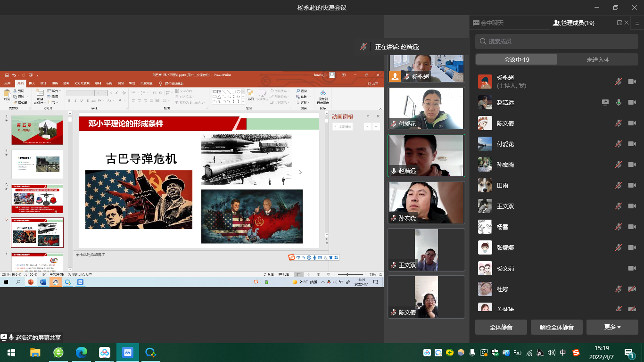Open Baidu Netdisk cloud app on taskbar
This screenshot has width=644, height=362.
click(105, 353)
